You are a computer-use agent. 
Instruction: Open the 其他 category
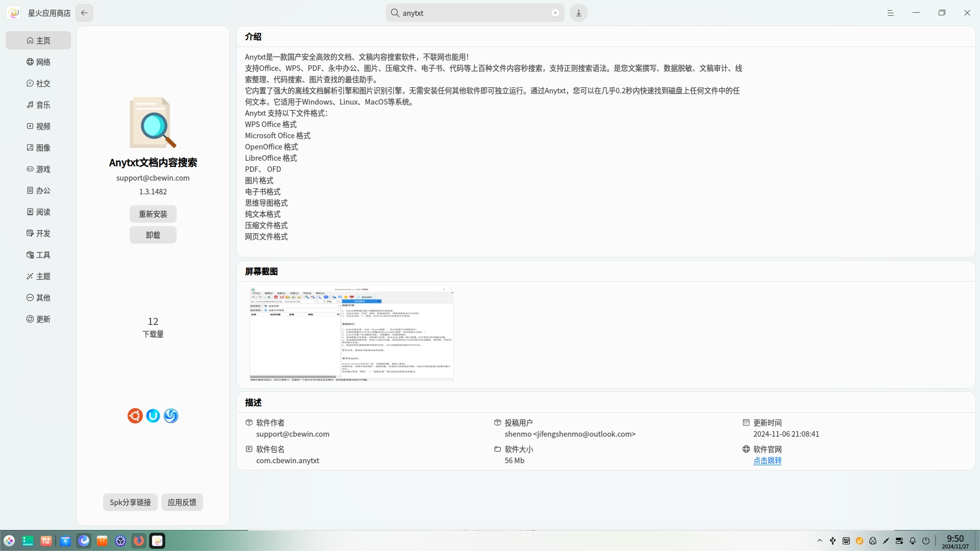click(x=38, y=297)
